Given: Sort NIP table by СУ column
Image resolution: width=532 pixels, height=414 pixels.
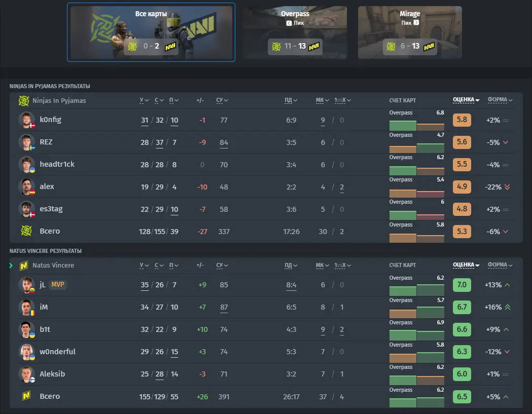Looking at the screenshot, I should (x=222, y=100).
